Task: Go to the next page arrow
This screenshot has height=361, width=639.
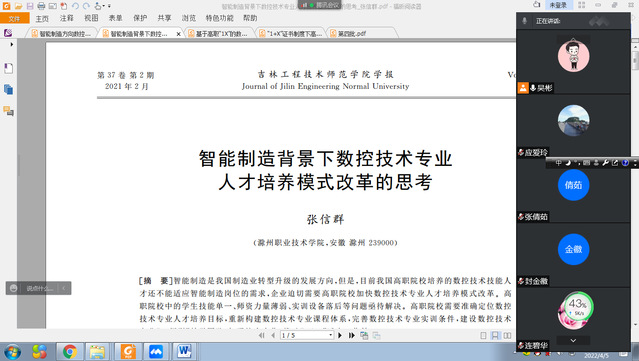Action: click(340, 335)
